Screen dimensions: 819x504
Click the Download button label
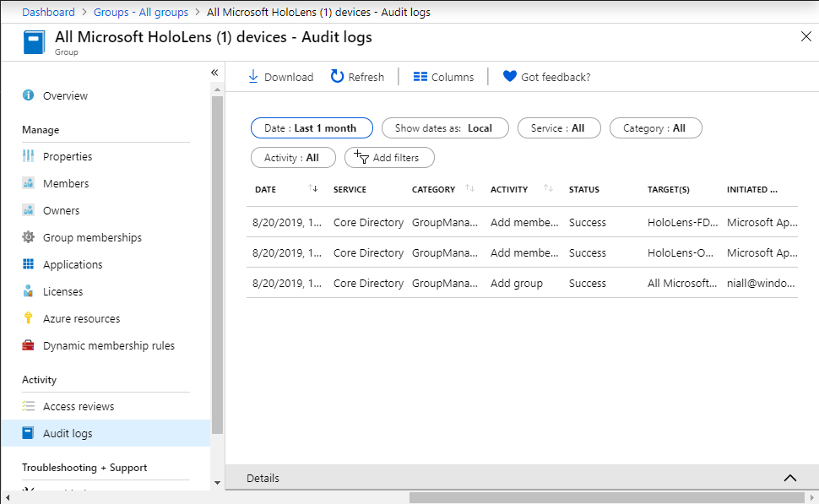[289, 78]
